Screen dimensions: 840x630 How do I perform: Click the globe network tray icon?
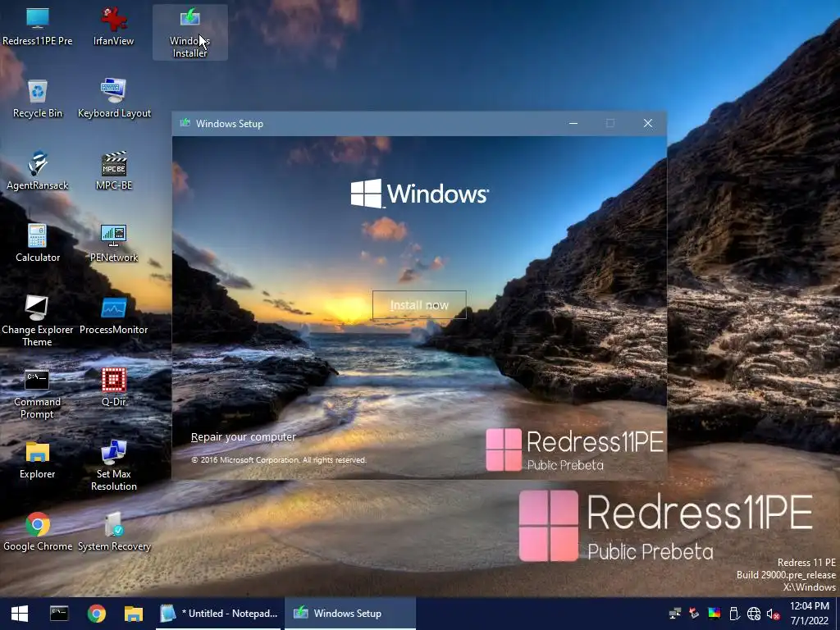pyautogui.click(x=754, y=614)
